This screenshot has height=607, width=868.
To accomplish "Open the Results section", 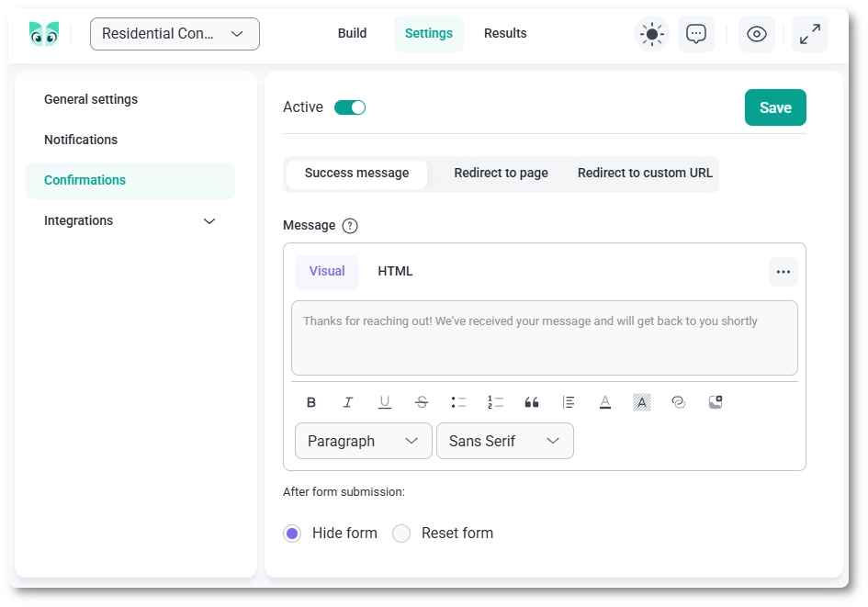I will click(505, 33).
